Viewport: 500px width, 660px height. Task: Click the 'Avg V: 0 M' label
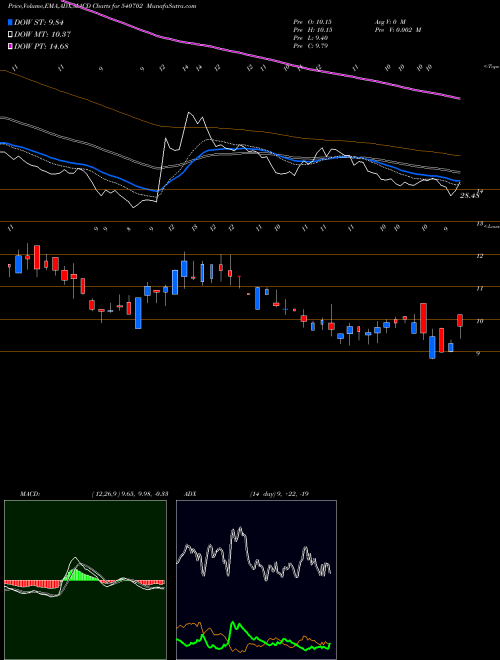pyautogui.click(x=389, y=22)
